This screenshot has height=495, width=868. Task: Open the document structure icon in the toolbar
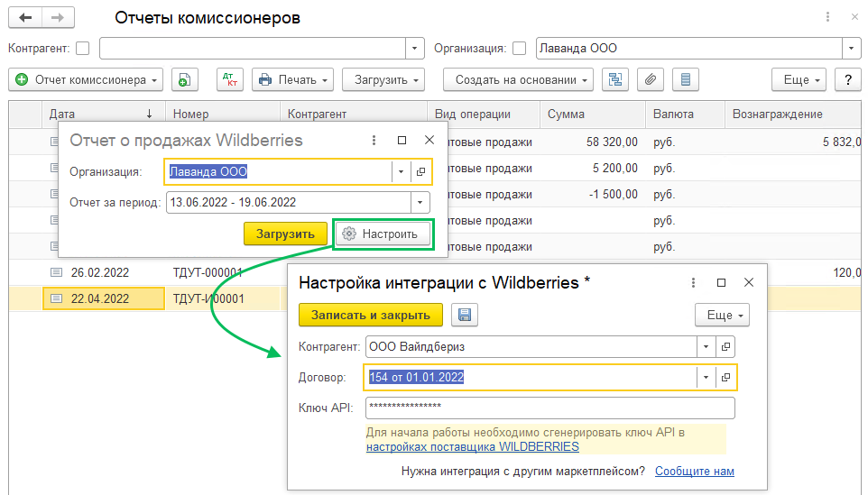[615, 80]
